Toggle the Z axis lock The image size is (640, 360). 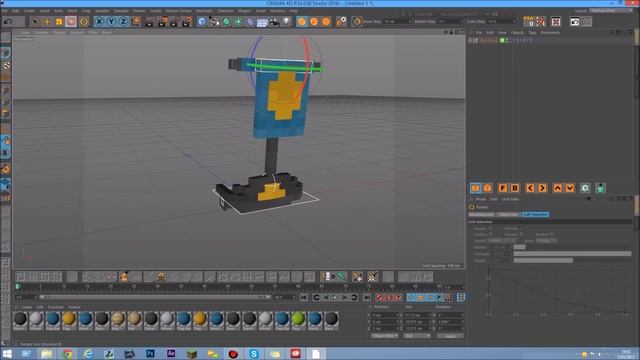point(123,22)
